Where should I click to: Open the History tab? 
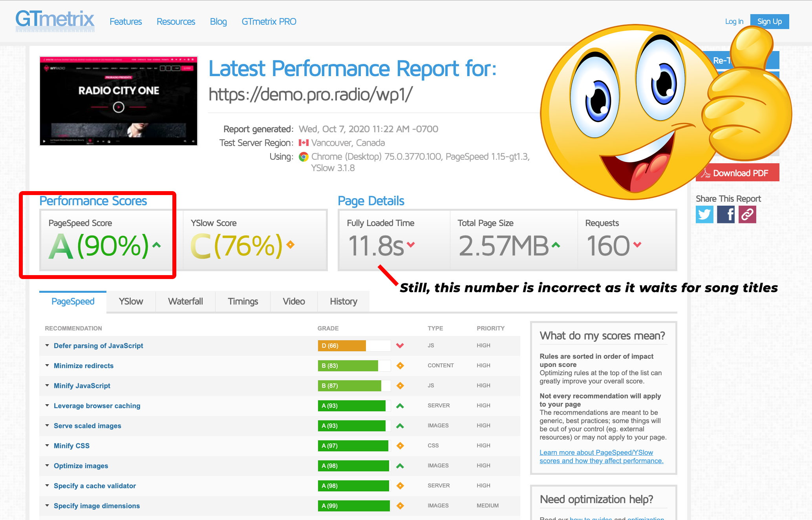pyautogui.click(x=343, y=301)
